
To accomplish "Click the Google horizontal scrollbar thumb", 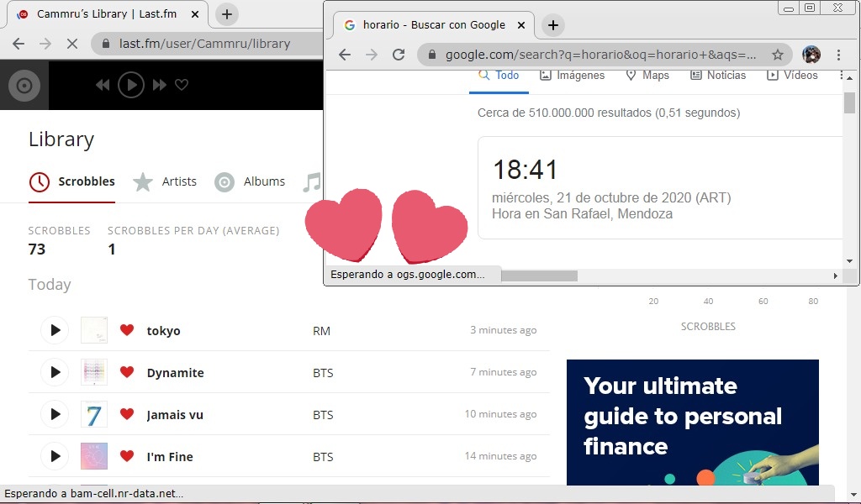I will click(539, 276).
